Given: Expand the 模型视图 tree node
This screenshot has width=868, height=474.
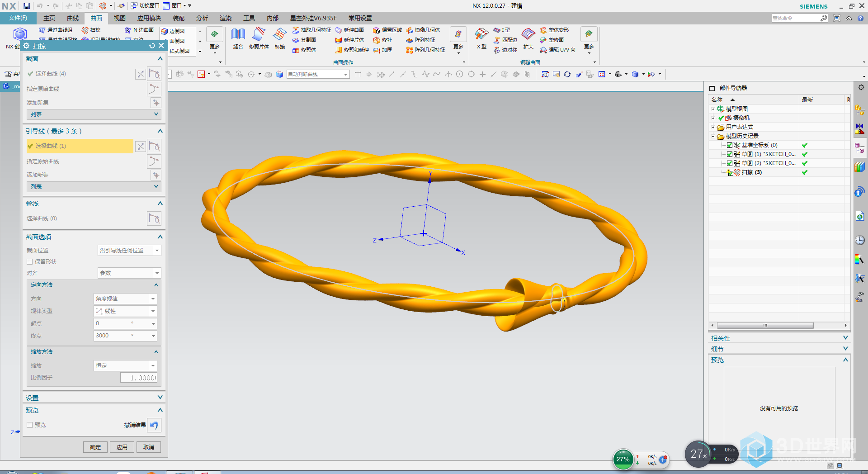Looking at the screenshot, I should pyautogui.click(x=713, y=109).
